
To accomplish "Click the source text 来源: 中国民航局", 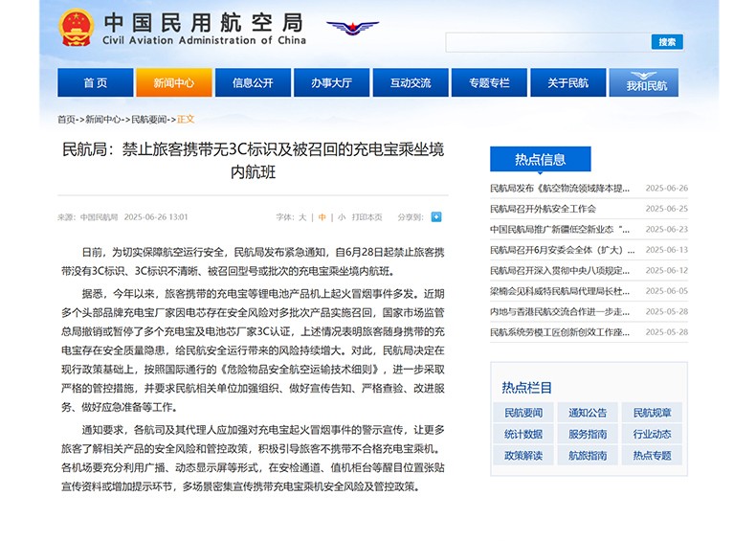I will pos(88,217).
